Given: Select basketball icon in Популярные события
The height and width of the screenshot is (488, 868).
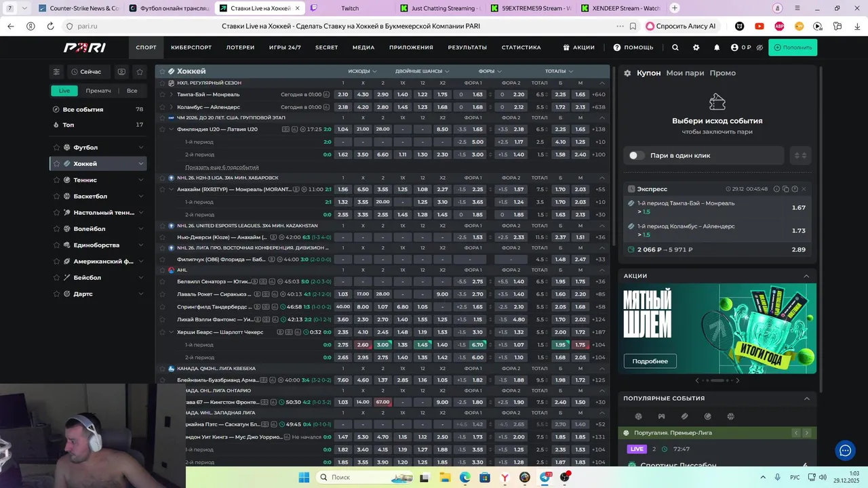Looking at the screenshot, I should [x=730, y=416].
